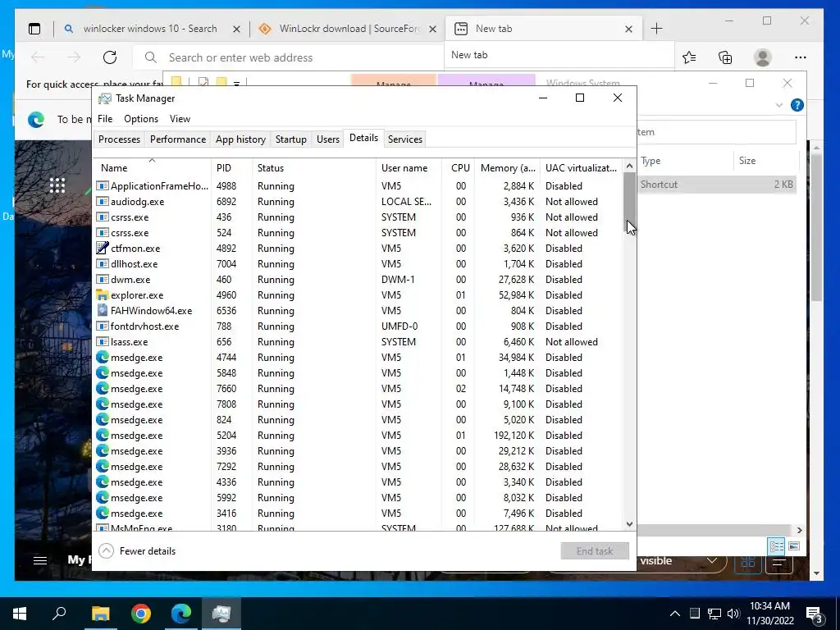Switch to the Startup tab
The width and height of the screenshot is (840, 630).
pyautogui.click(x=291, y=139)
